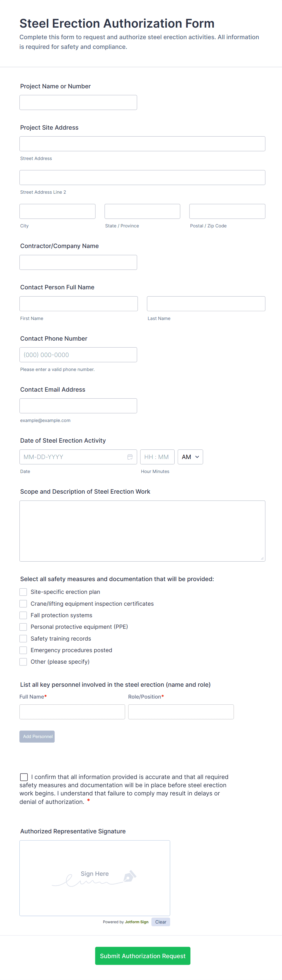Click the Project Name or Number field

point(78,102)
